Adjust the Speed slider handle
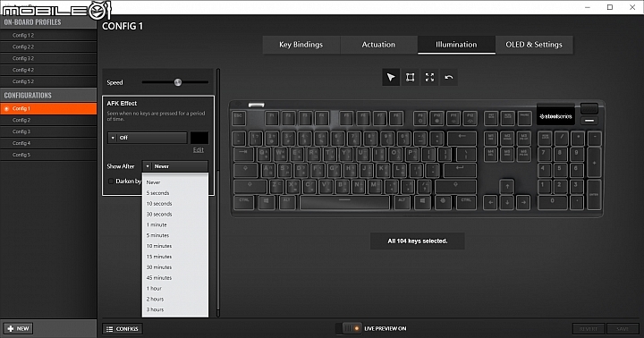Viewport: 644px width, 338px height. point(177,82)
